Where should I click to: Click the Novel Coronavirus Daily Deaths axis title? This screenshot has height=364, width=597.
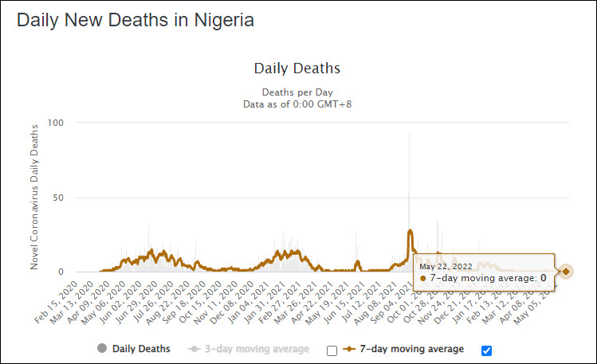(x=34, y=196)
